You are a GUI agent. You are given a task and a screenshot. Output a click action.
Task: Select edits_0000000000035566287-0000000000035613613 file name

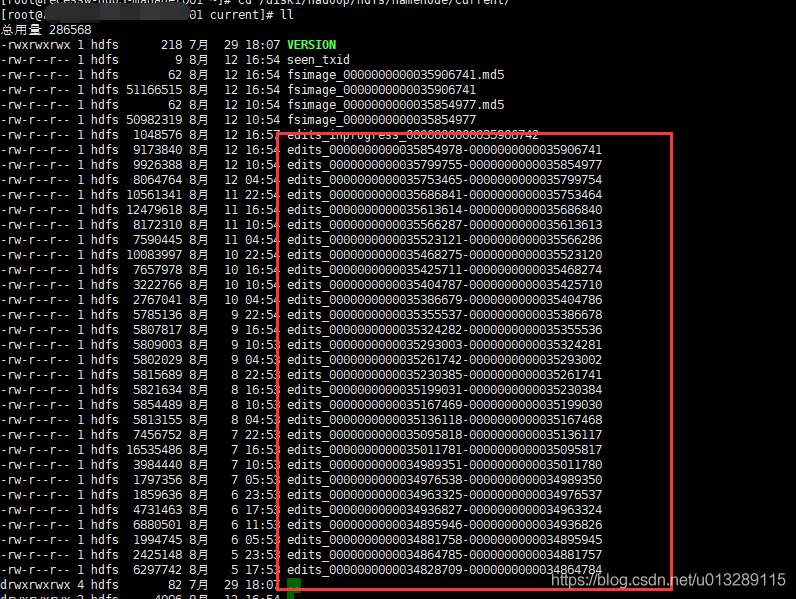445,225
